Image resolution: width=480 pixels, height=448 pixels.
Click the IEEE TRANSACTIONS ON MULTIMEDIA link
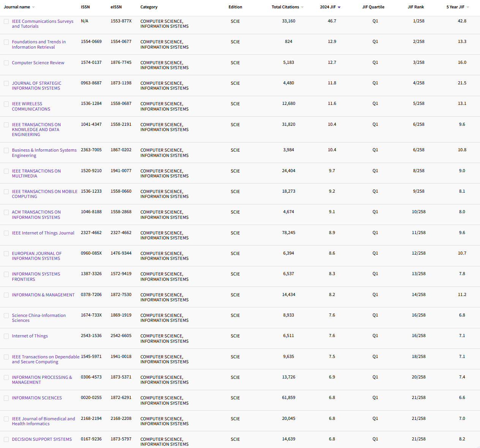(36, 173)
